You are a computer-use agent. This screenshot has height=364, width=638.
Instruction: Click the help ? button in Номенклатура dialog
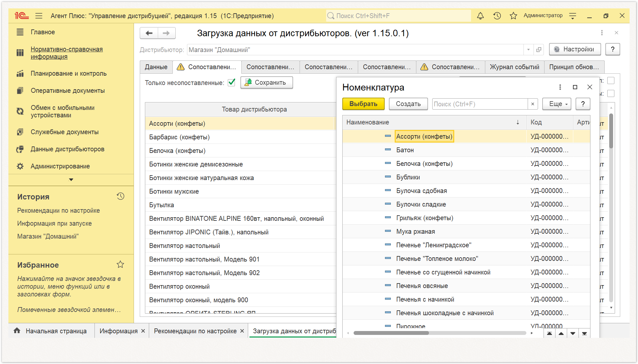click(x=583, y=104)
